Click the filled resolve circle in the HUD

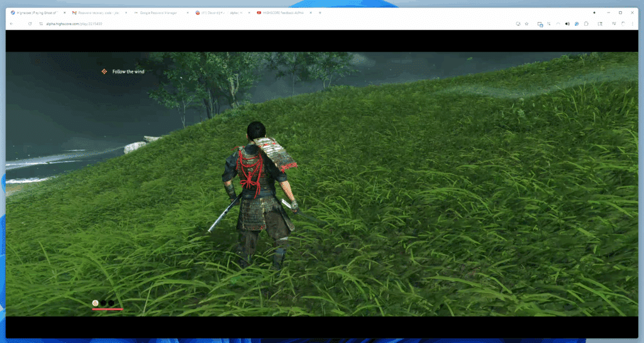(96, 303)
